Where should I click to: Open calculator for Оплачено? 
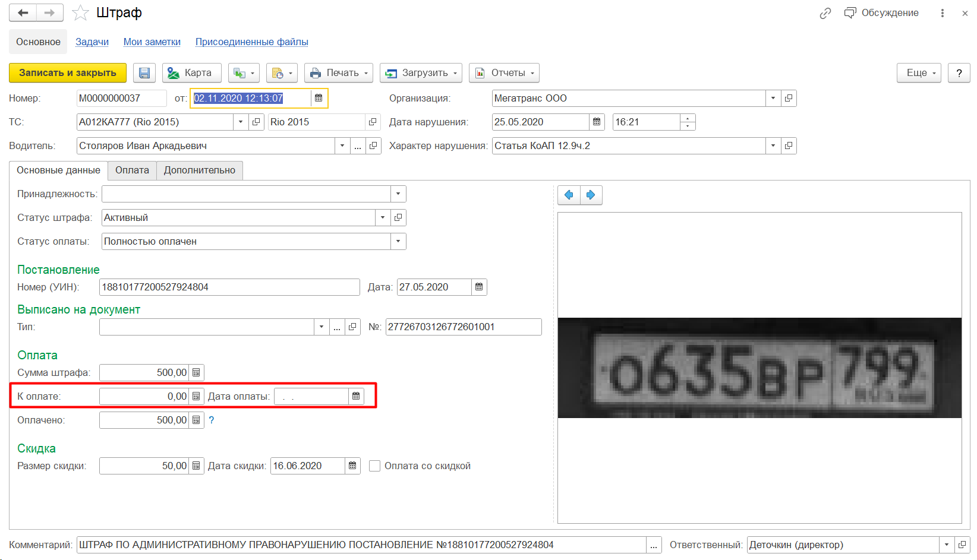[x=196, y=420]
